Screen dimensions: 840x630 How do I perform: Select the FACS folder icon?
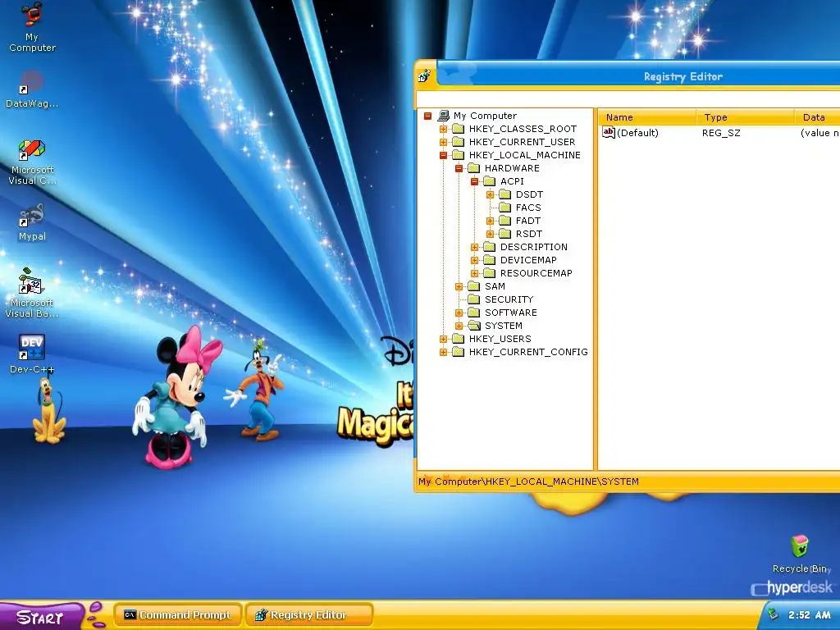(504, 208)
